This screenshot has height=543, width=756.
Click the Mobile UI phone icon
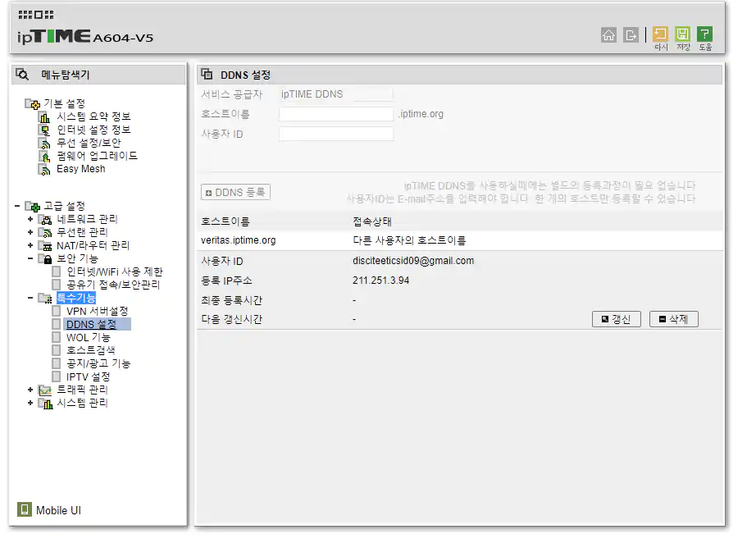tap(25, 509)
